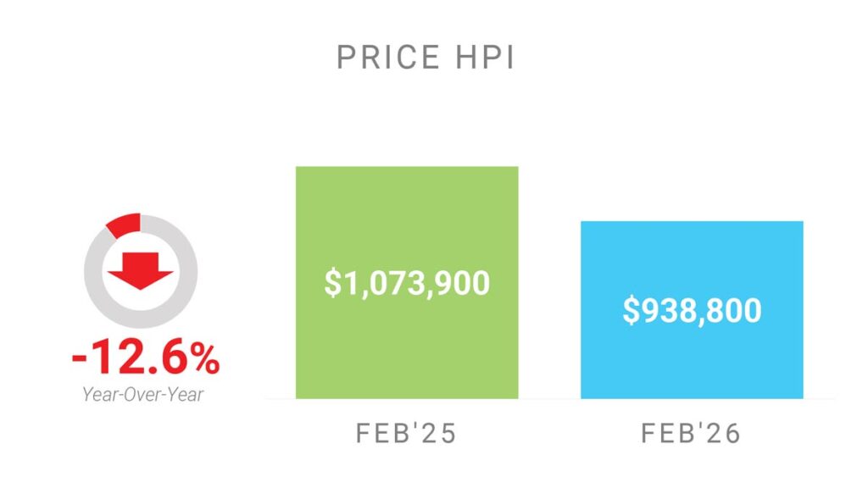The image size is (868, 488).
Task: Click the dollar sign before 1,073,900
Action: click(331, 283)
